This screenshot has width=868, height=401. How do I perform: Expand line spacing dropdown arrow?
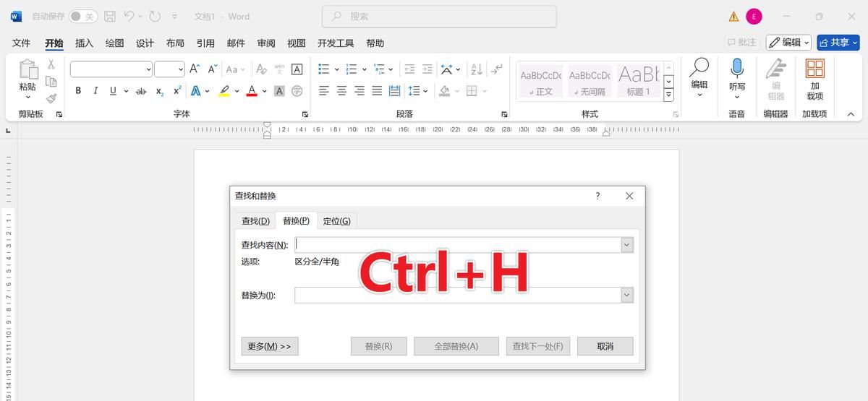[x=426, y=91]
